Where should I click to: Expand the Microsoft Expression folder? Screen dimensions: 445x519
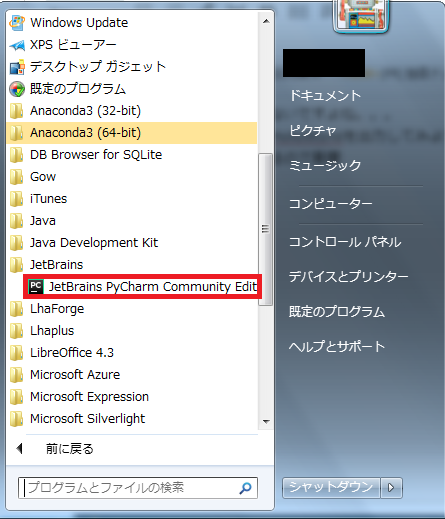[x=132, y=397]
